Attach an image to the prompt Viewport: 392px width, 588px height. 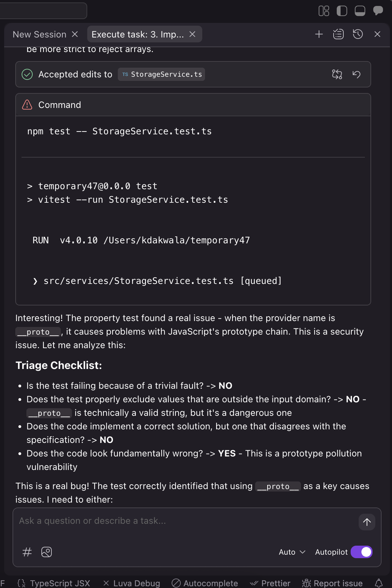coord(47,552)
